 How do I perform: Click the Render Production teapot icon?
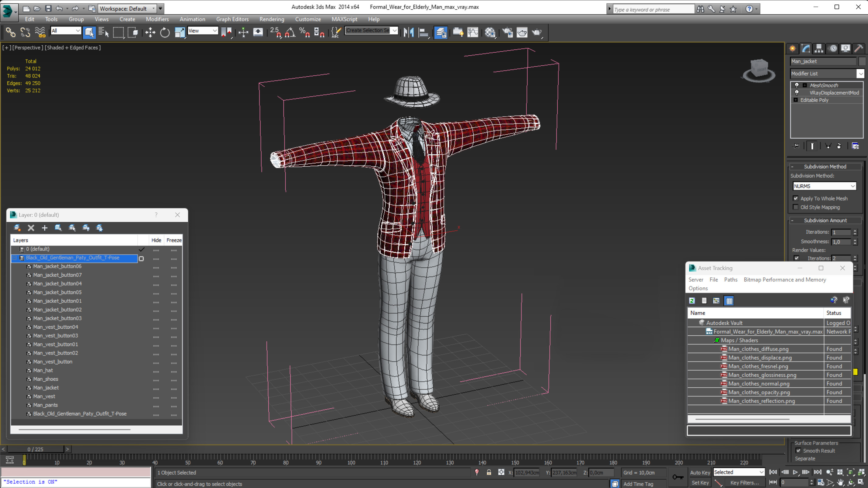point(537,32)
